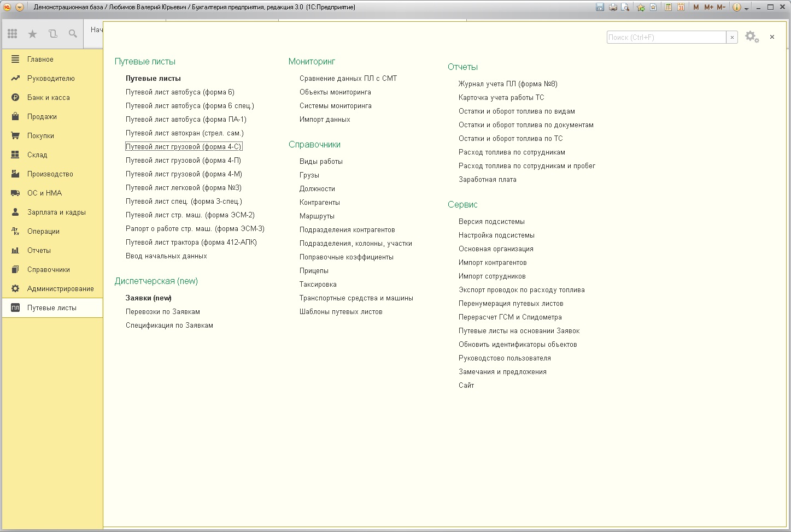This screenshot has width=791, height=532.
Task: Go to the Зарплата и кадры section
Action: pos(56,212)
